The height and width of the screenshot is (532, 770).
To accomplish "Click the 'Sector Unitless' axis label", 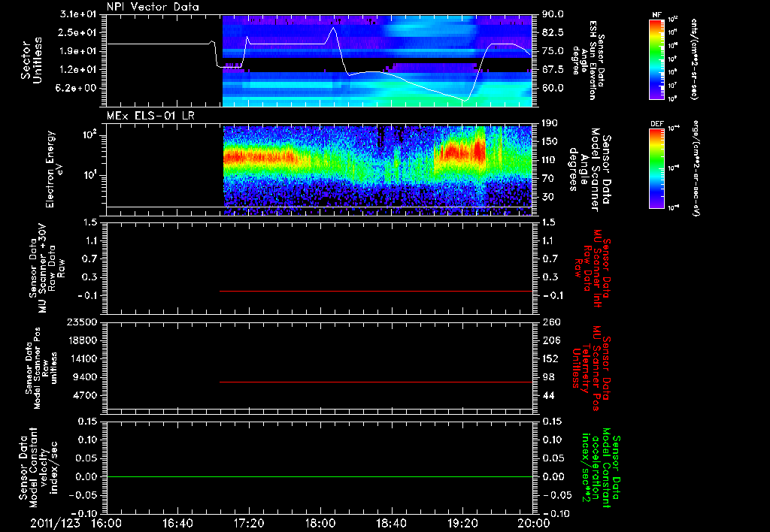I will pyautogui.click(x=32, y=60).
